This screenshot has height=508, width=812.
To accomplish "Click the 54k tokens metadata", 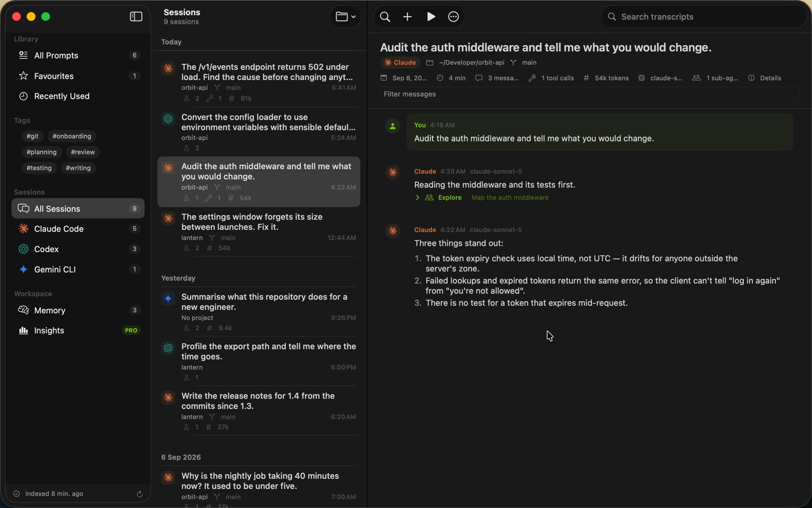I will click(606, 78).
